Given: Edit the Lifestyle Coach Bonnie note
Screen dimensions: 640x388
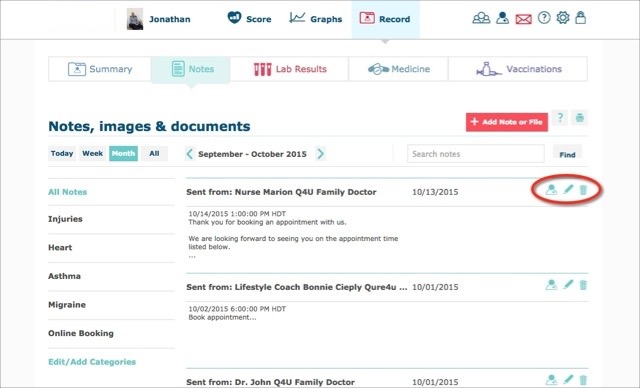Looking at the screenshot, I should pyautogui.click(x=568, y=284).
